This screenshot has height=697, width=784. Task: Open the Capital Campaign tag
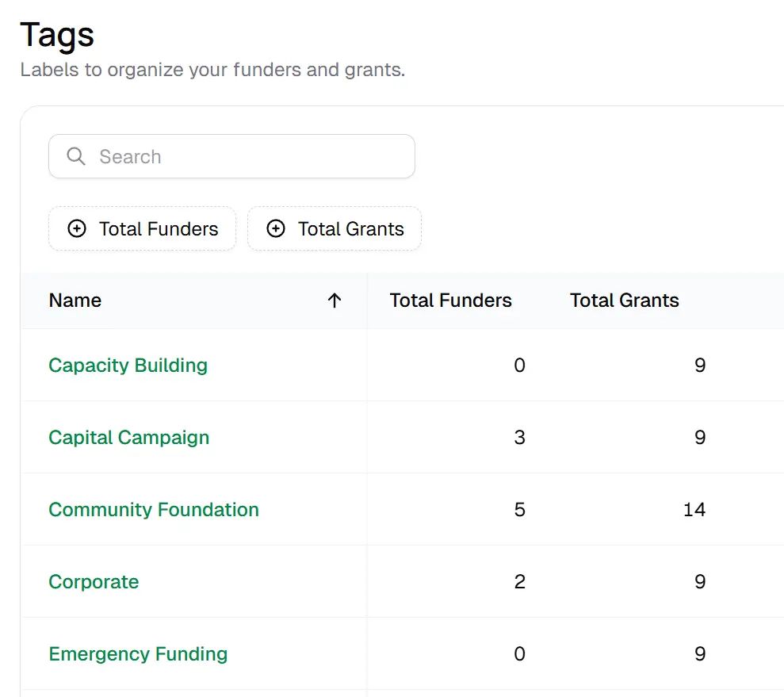click(129, 438)
